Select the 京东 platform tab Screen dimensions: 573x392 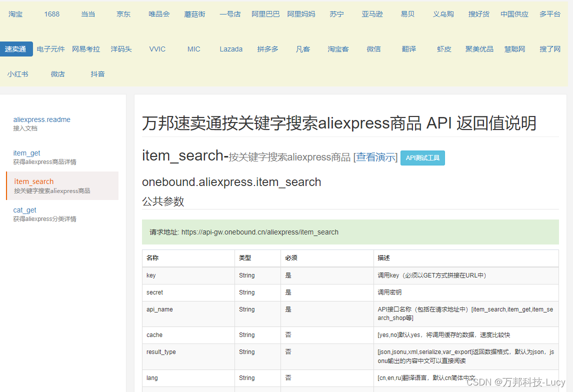tap(123, 14)
